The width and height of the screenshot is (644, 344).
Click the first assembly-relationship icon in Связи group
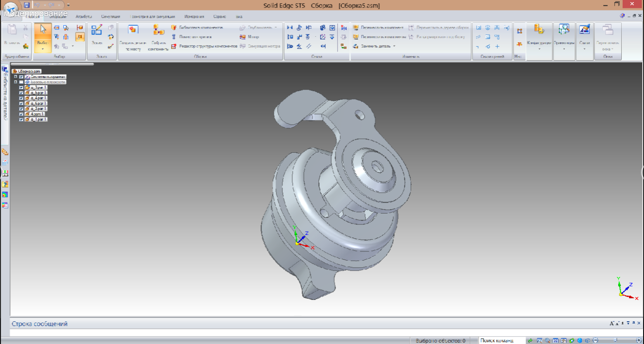coord(290,28)
